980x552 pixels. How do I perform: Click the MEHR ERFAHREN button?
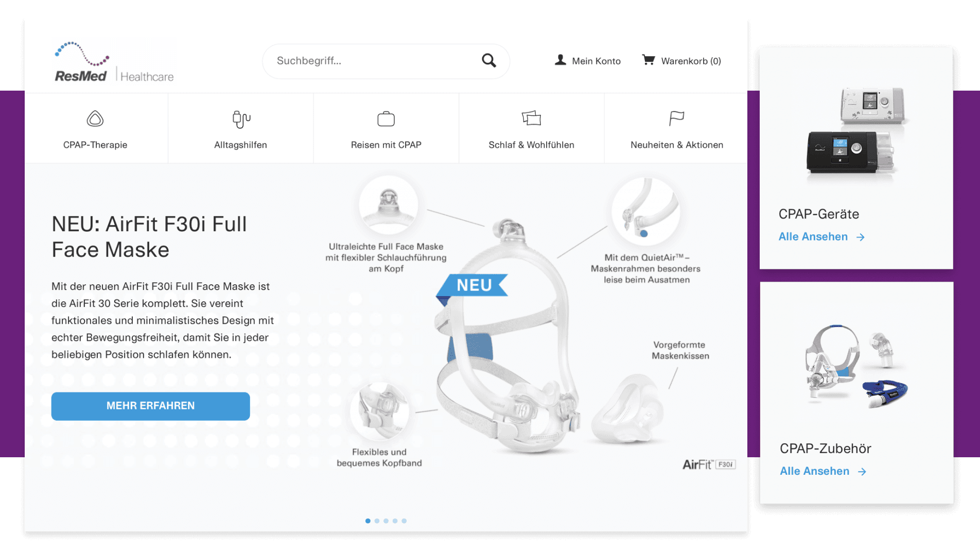click(x=151, y=406)
